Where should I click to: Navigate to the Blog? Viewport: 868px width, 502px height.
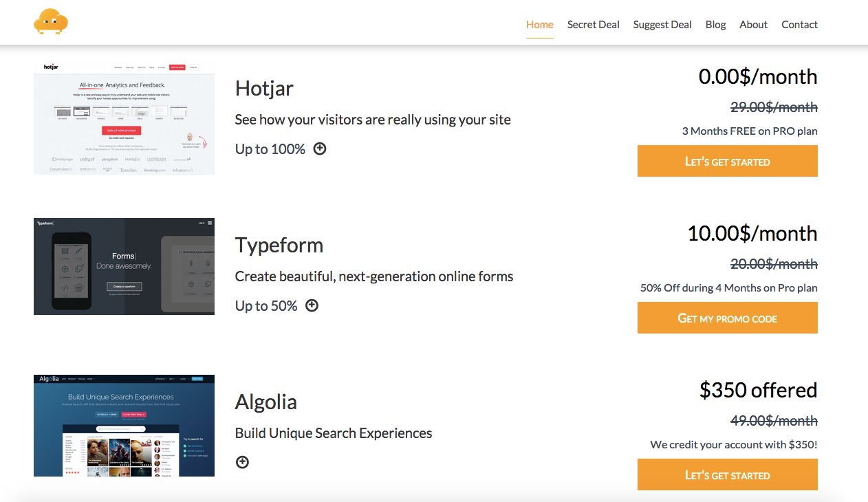(715, 25)
